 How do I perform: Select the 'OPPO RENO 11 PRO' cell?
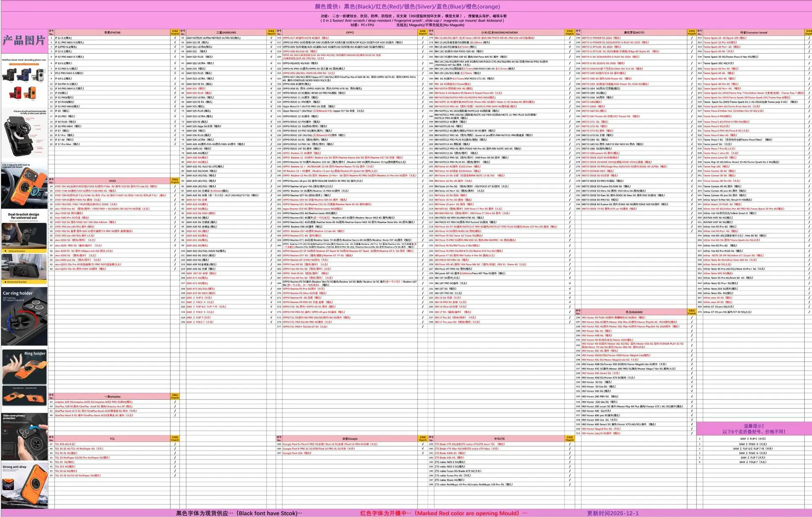click(350, 102)
